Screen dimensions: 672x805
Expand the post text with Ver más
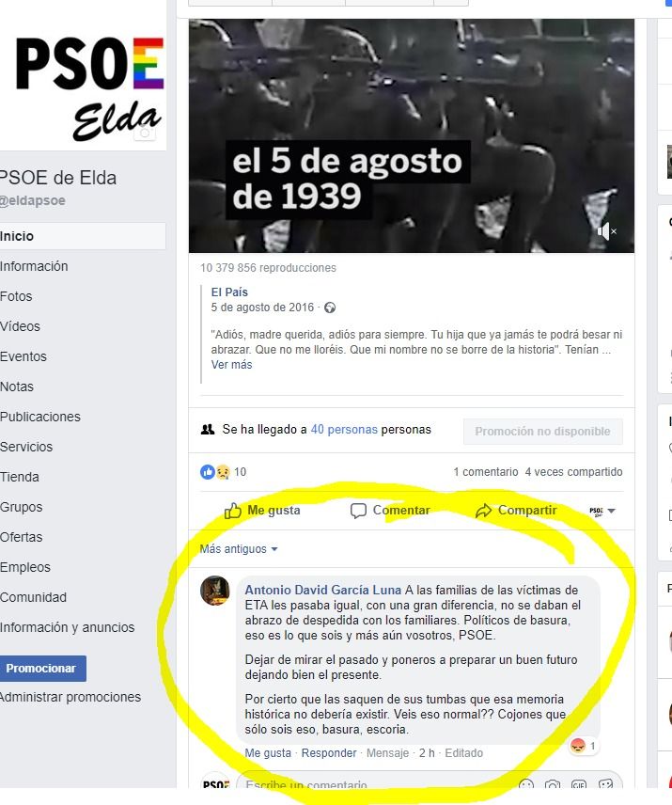pyautogui.click(x=232, y=365)
